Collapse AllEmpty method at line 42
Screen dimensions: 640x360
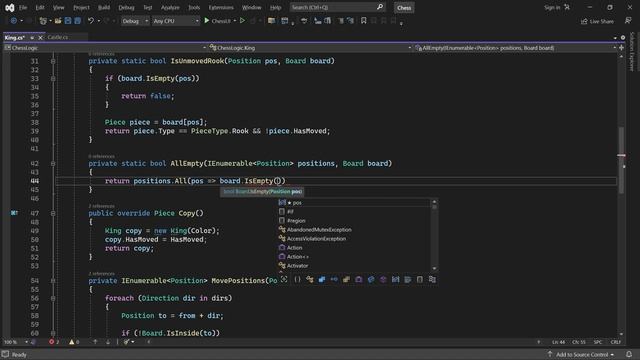tap(53, 164)
